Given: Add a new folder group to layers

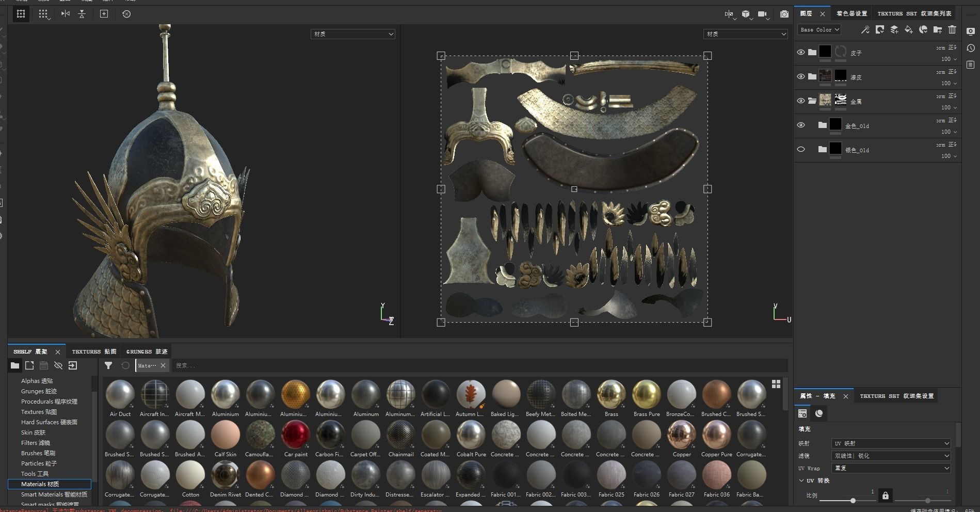Looking at the screenshot, I should (x=938, y=30).
